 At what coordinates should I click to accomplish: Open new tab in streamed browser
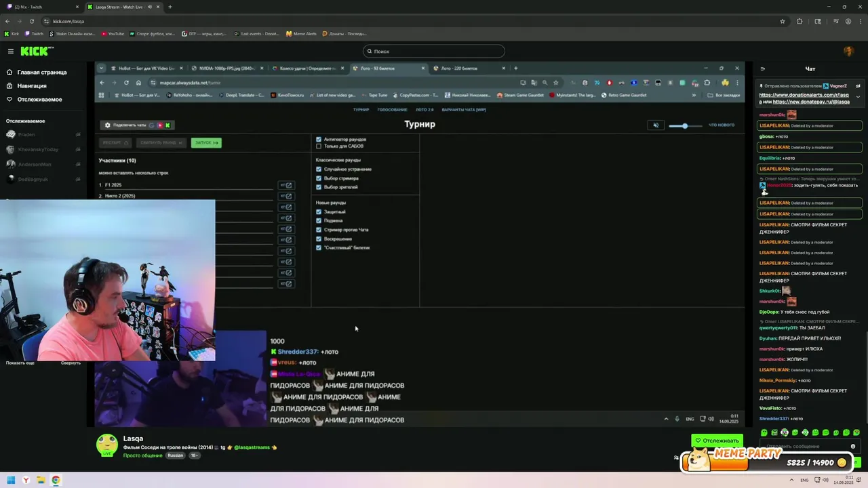tap(515, 68)
